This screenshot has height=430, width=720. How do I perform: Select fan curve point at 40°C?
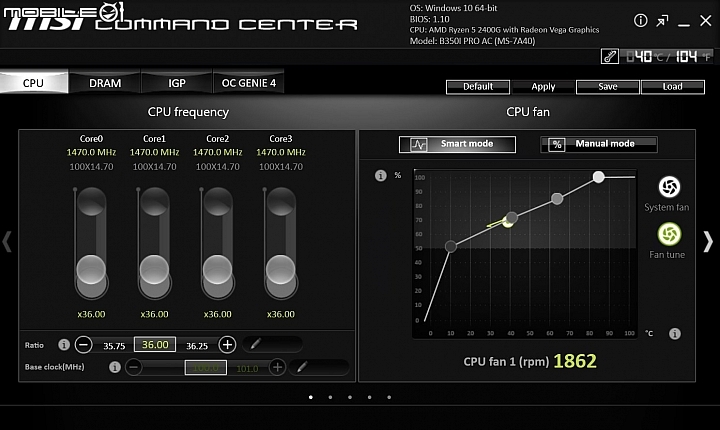click(512, 218)
